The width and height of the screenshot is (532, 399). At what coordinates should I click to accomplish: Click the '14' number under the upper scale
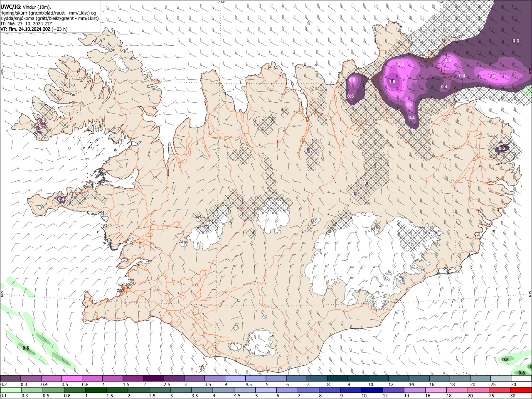coord(411,384)
